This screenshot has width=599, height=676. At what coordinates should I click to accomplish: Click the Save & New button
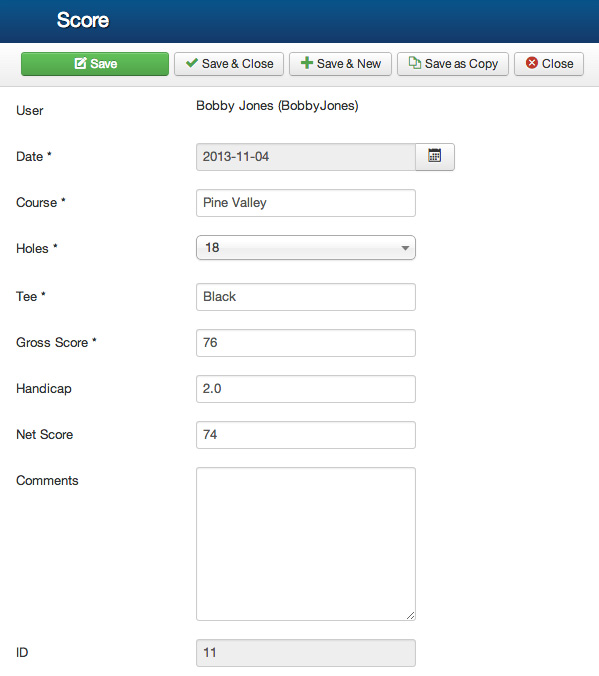click(x=340, y=64)
